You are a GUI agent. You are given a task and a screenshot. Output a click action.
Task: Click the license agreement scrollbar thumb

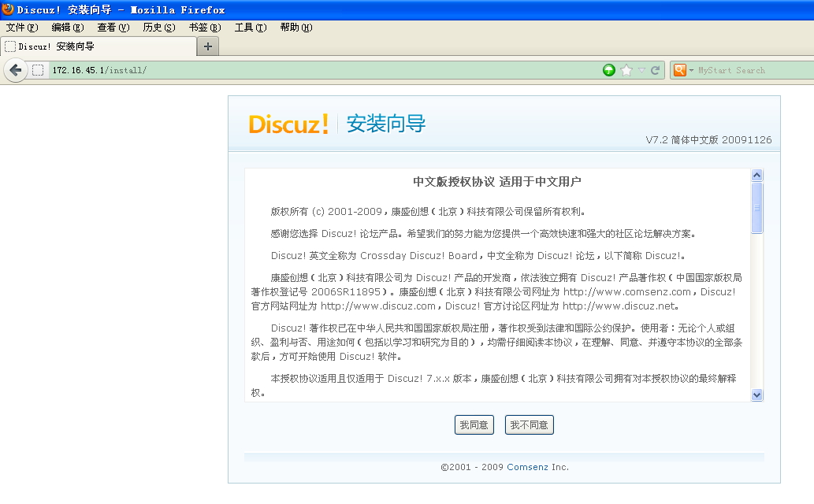[x=757, y=208]
